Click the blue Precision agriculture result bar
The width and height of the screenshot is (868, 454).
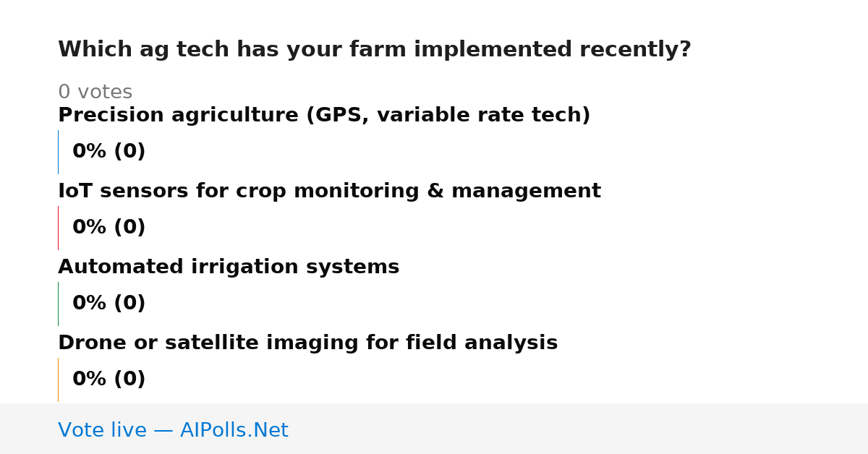[x=58, y=152]
